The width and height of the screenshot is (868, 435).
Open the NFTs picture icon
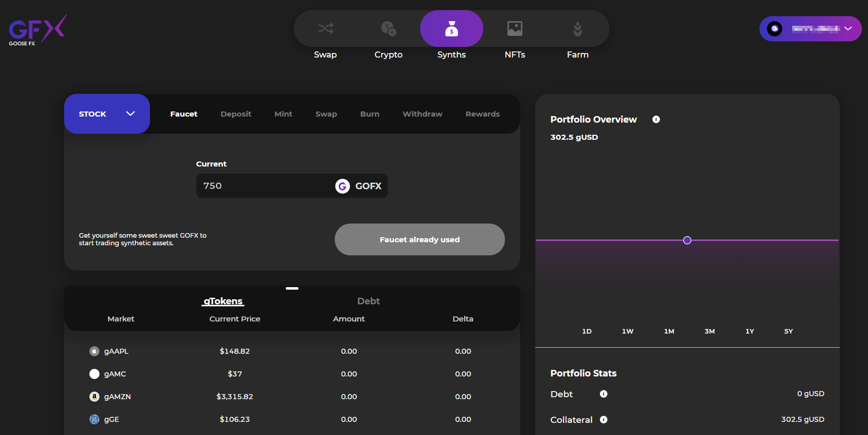515,28
